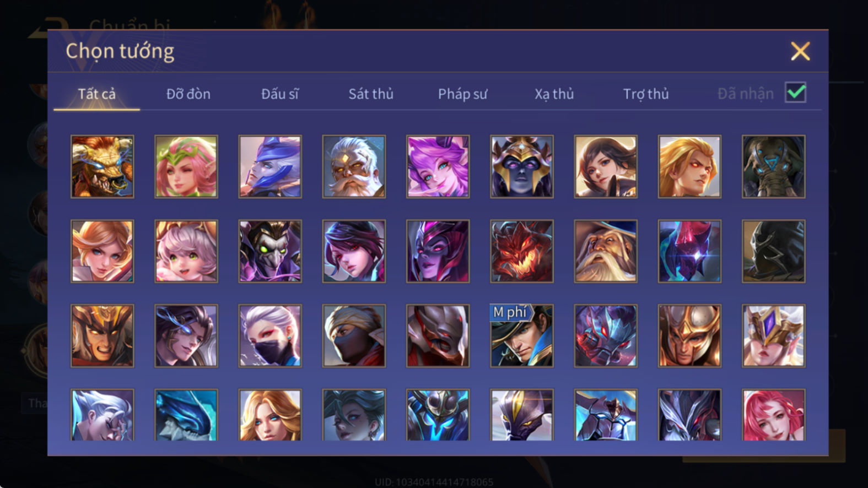This screenshot has width=868, height=488.
Task: Go to the 'Trợ thủ' tab
Action: pos(646,94)
